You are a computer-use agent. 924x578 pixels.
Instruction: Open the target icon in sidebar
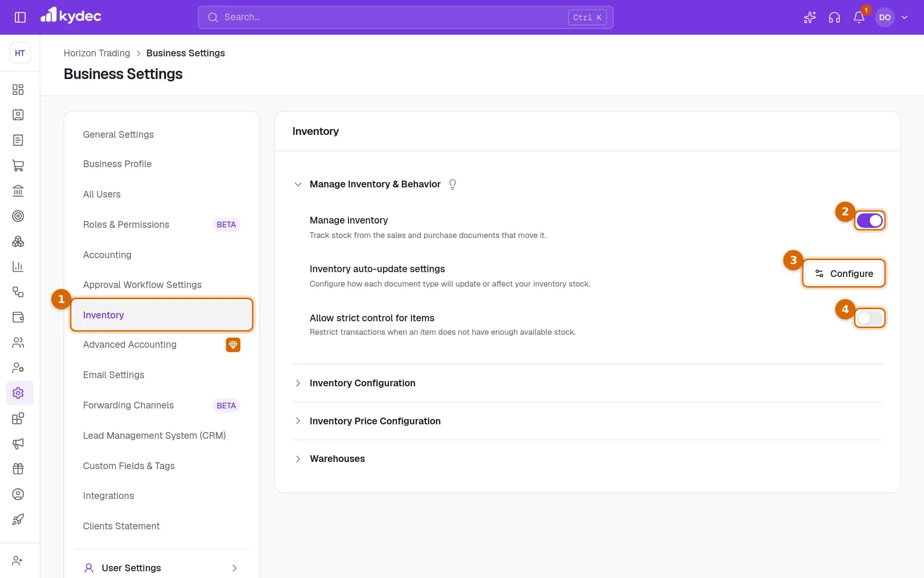(x=18, y=216)
